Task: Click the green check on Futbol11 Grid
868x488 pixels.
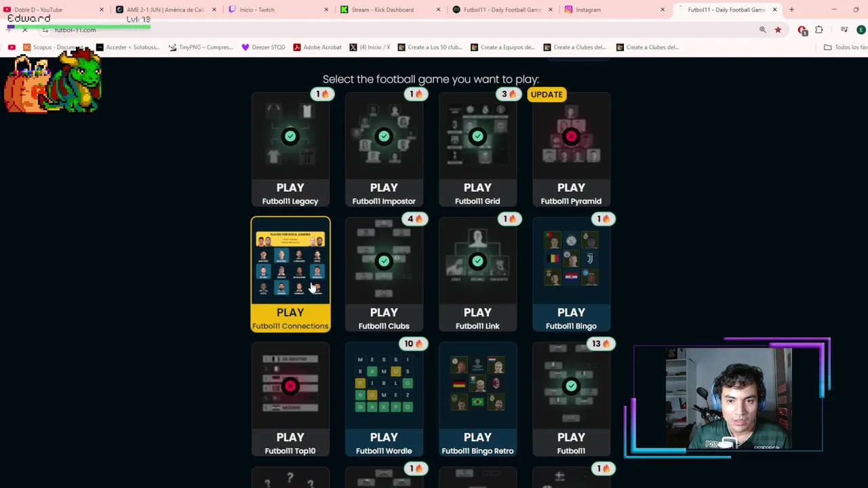Action: tap(477, 136)
